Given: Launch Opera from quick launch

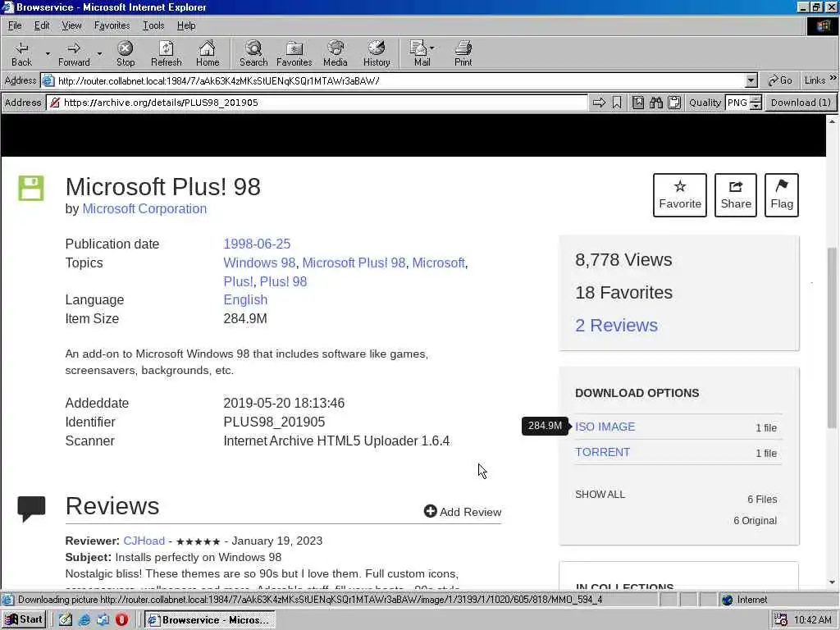Looking at the screenshot, I should click(121, 620).
